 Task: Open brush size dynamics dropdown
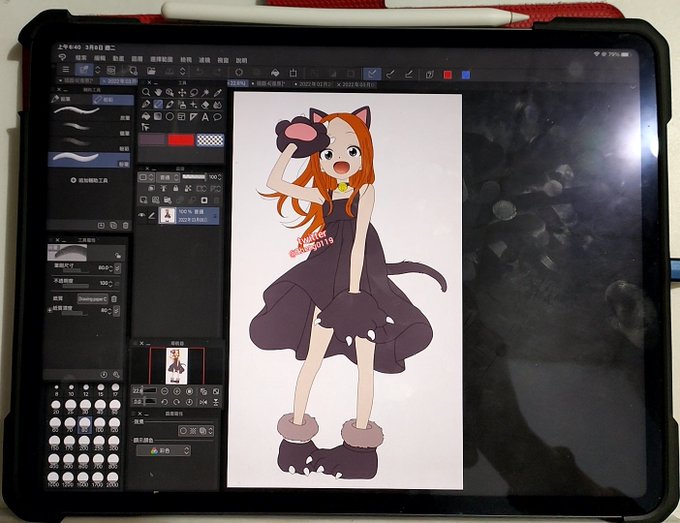[x=118, y=268]
